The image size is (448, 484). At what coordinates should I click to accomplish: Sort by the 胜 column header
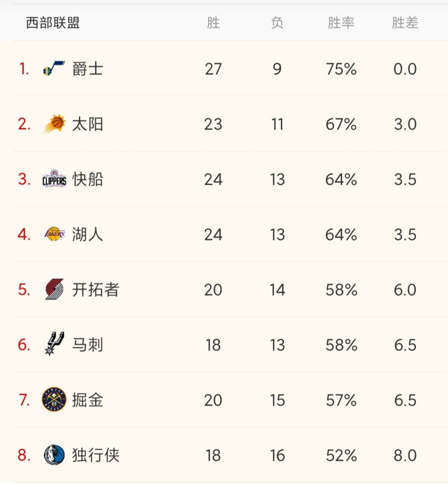213,23
